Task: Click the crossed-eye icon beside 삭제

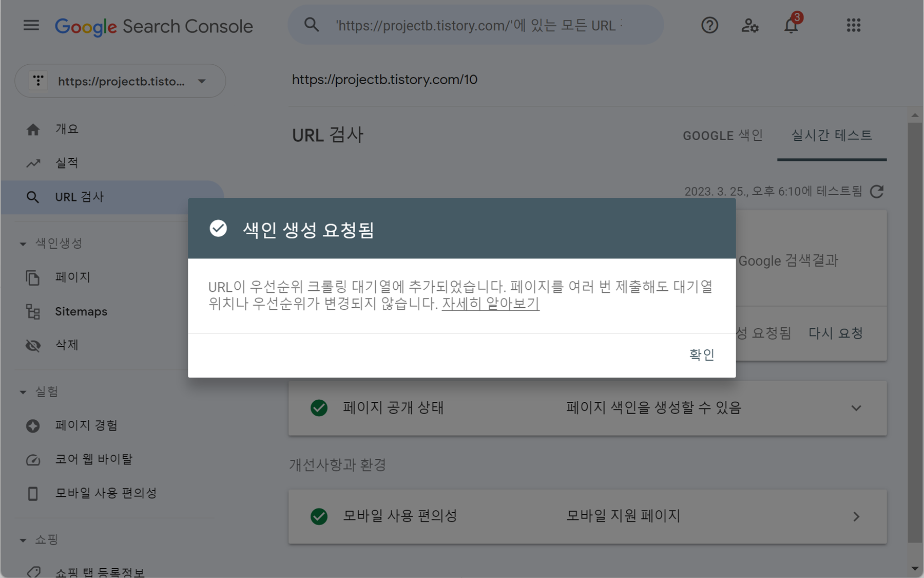Action: 33,345
